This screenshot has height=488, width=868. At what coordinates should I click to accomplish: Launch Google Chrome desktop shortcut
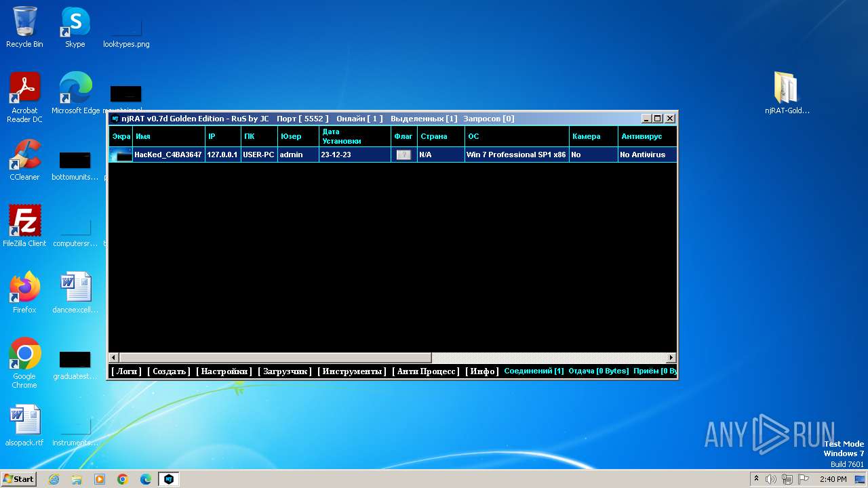pos(24,363)
